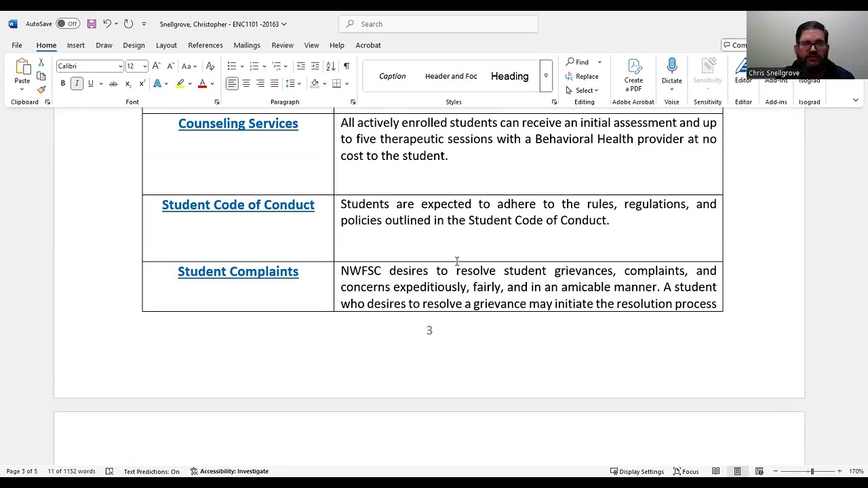Viewport: 868px width, 488px height.
Task: Toggle Align Left paragraph button
Action: click(232, 83)
